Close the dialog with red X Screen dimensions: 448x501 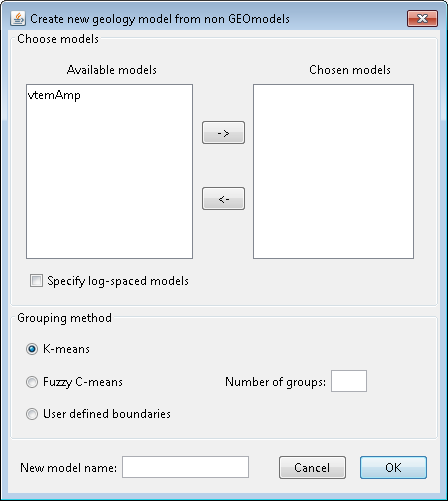422,18
